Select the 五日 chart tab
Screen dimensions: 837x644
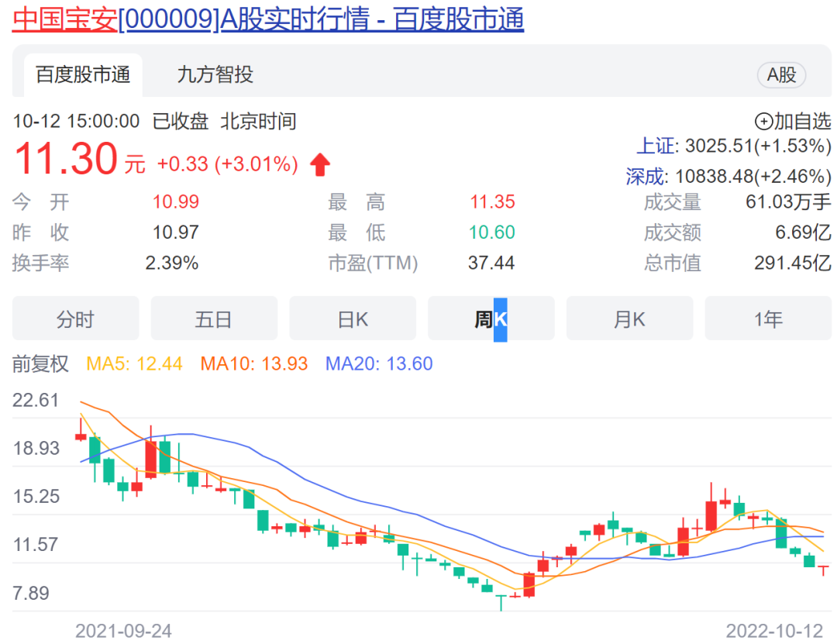(214, 319)
